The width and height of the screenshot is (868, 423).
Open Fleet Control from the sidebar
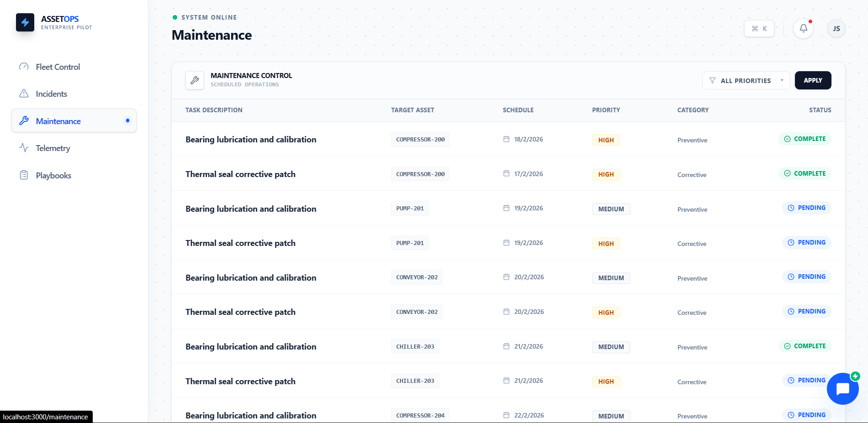pyautogui.click(x=74, y=67)
